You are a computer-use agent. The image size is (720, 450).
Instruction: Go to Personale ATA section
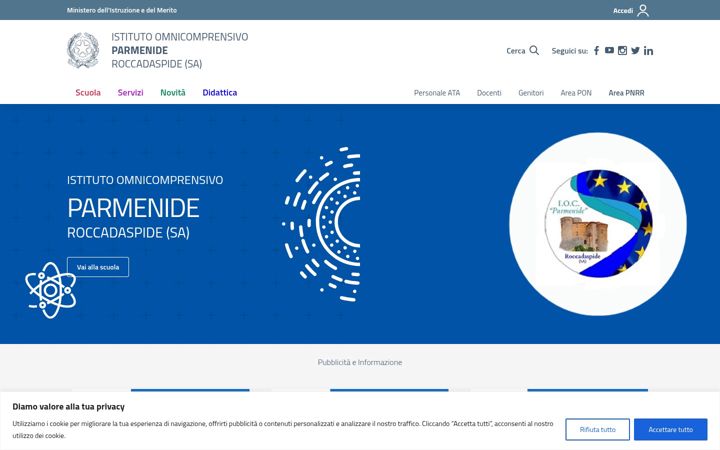pyautogui.click(x=437, y=93)
